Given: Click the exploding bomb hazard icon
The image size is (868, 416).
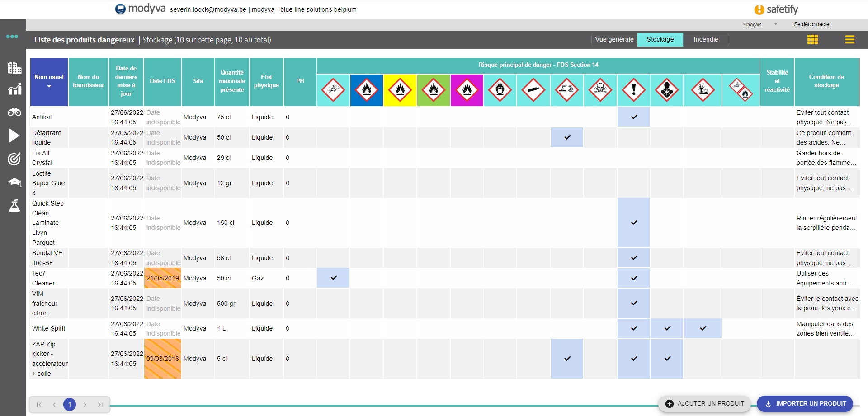Looking at the screenshot, I should click(x=333, y=90).
